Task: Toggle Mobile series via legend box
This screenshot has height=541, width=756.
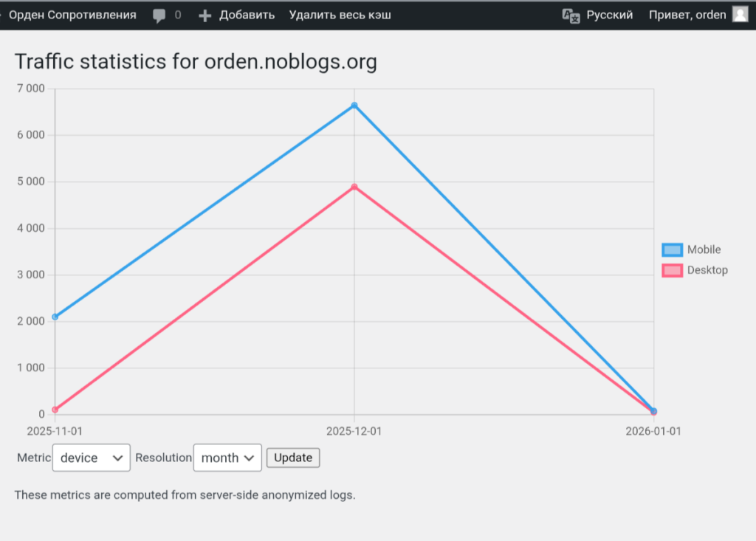Action: [672, 250]
